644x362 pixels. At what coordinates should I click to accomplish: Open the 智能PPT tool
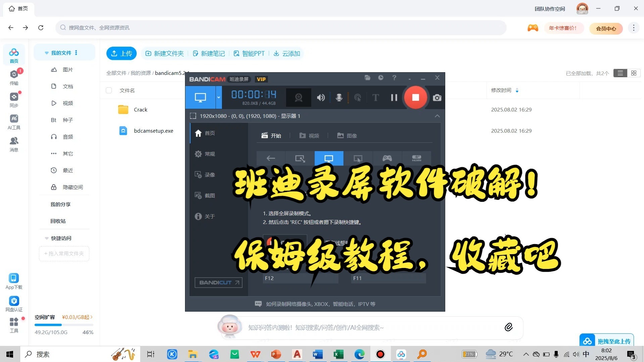pos(249,53)
